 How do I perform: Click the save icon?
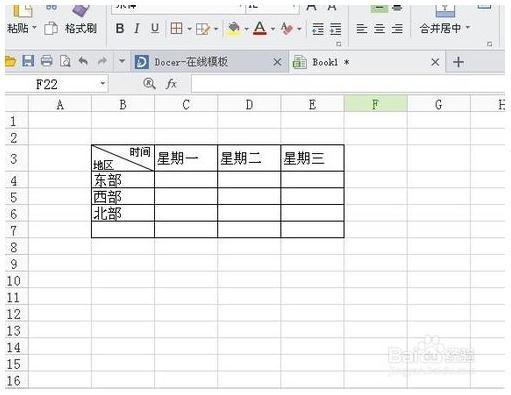point(28,61)
